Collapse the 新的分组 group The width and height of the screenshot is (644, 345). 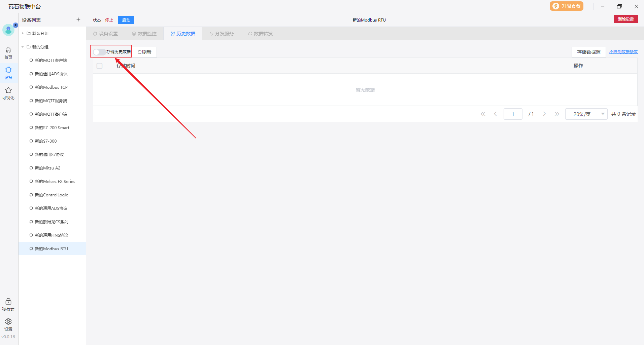pos(23,47)
